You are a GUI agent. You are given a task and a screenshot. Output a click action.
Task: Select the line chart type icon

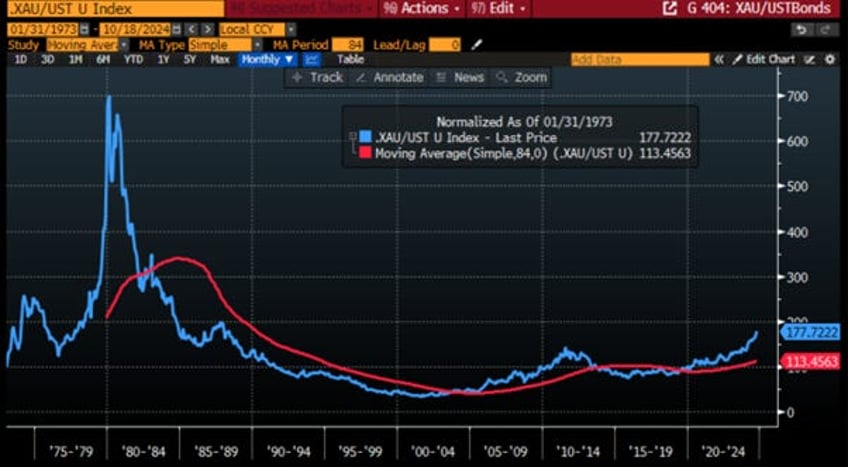pos(312,59)
